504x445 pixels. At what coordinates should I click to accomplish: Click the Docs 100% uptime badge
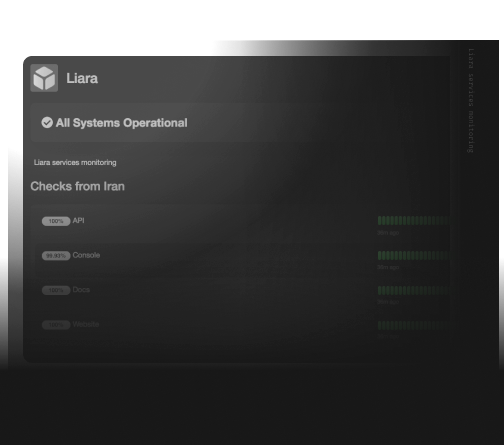click(x=56, y=290)
